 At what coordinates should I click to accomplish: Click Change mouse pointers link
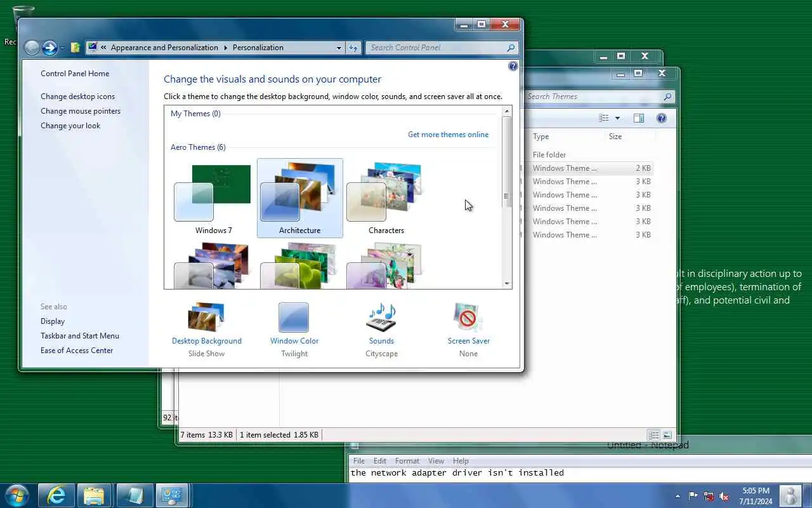click(x=81, y=111)
